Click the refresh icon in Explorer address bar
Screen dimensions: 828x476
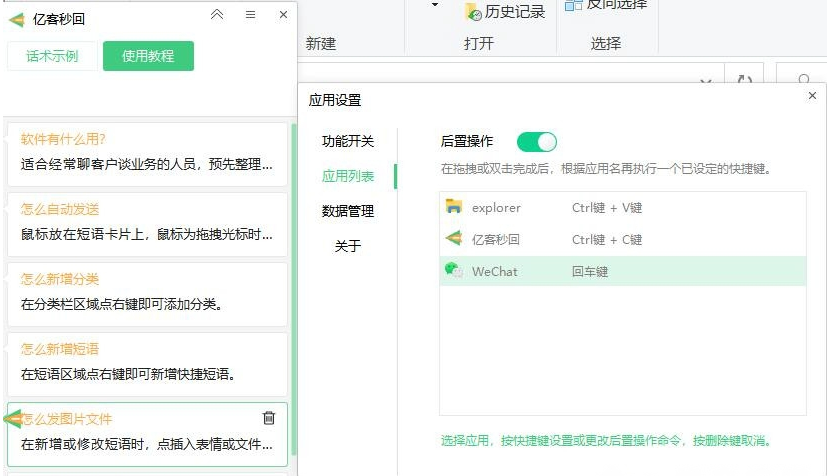(x=745, y=79)
